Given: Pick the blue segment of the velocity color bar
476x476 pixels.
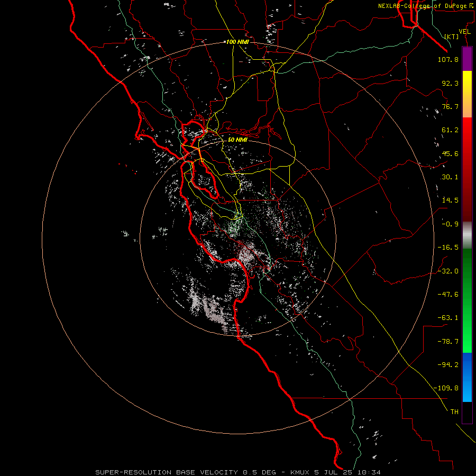Looking at the screenshot, I should [x=467, y=377].
